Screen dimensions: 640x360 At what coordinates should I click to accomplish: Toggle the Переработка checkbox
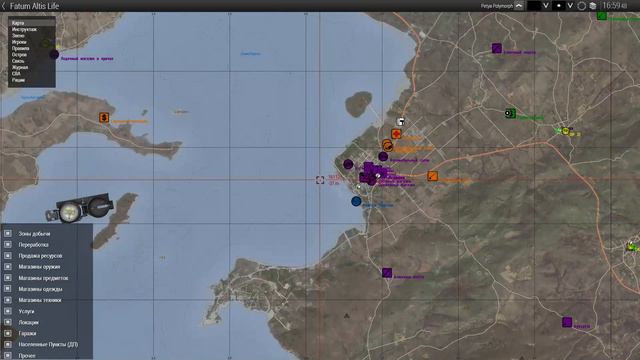click(8, 244)
